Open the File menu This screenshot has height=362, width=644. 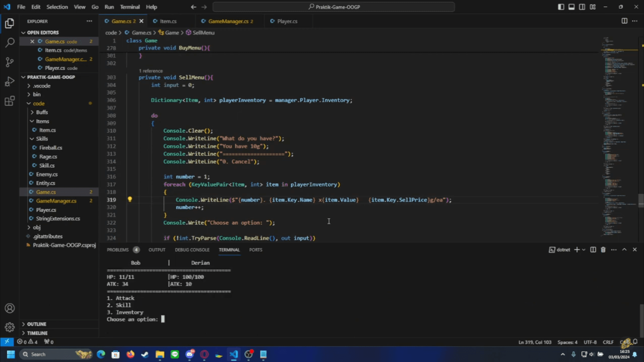coord(21,7)
